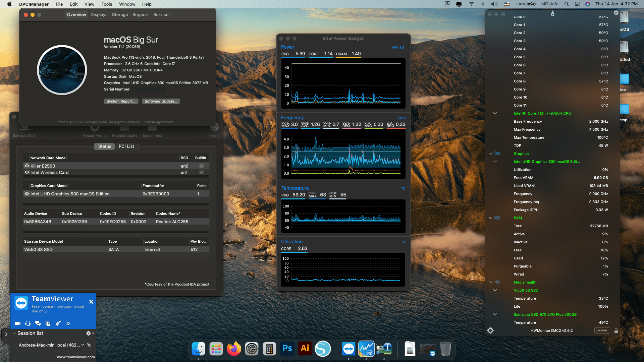Collapse Media health group
Screen dimensions: 644x362
(491, 282)
